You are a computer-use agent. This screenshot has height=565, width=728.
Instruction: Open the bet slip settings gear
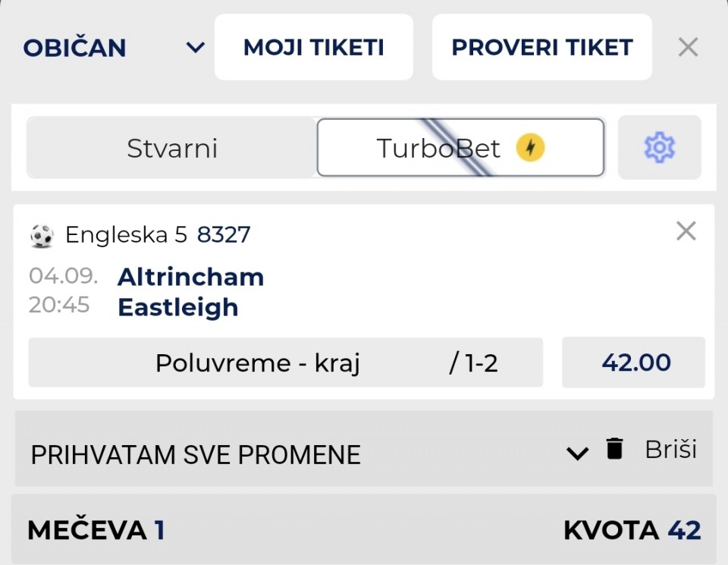659,148
